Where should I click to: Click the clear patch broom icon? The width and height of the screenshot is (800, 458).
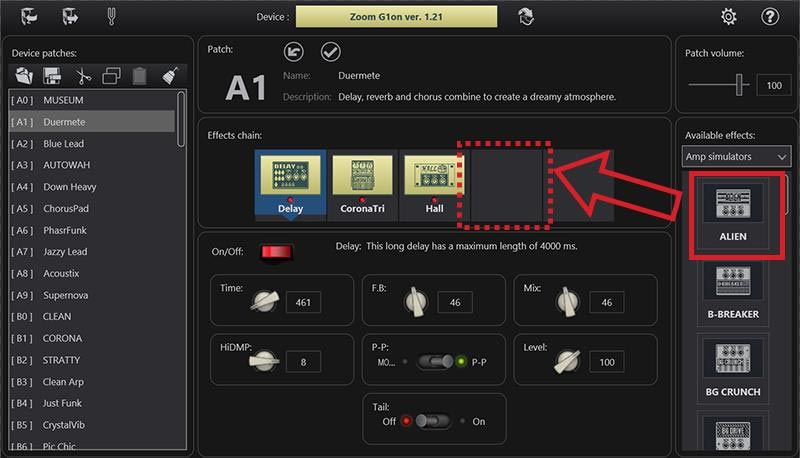(x=169, y=75)
